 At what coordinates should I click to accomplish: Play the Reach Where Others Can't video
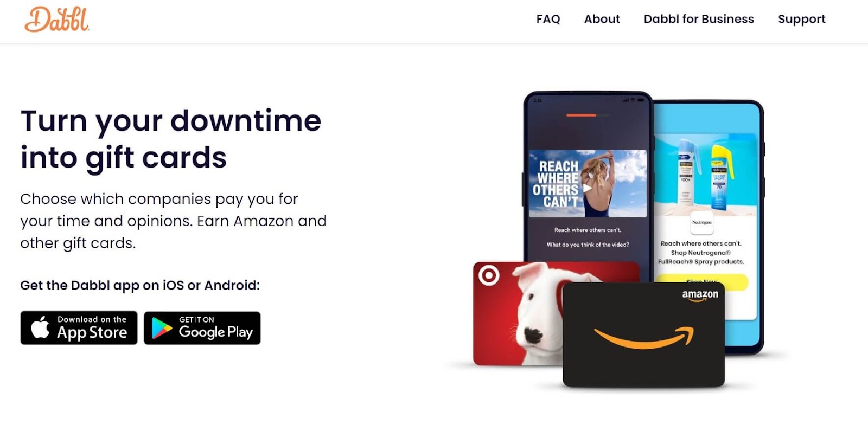click(588, 188)
